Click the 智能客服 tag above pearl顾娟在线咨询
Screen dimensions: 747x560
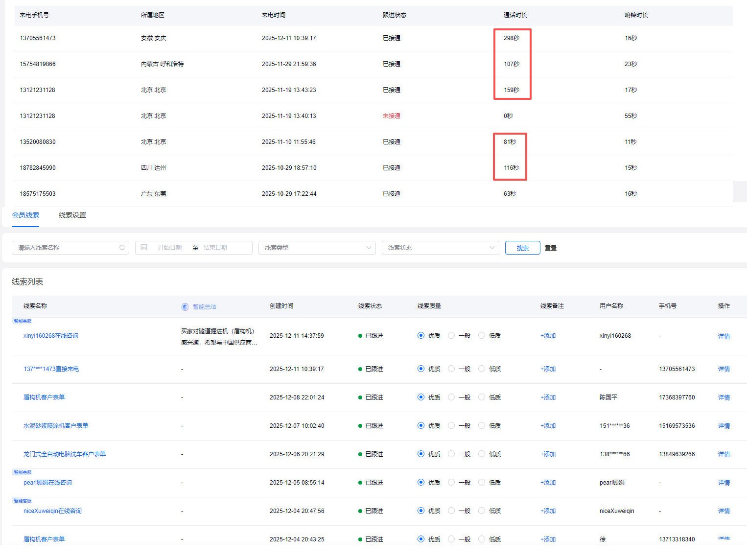point(23,472)
